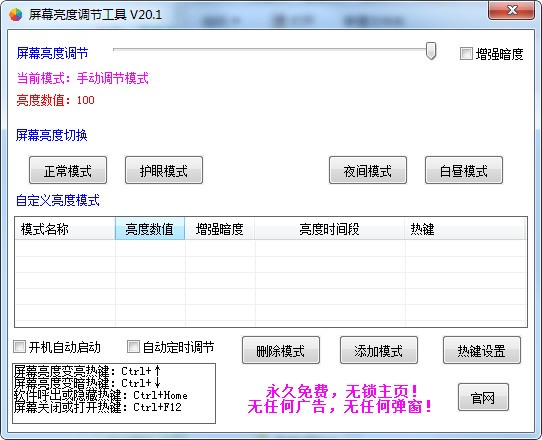Close the brightness tool window
The image size is (542, 440).
coord(512,10)
